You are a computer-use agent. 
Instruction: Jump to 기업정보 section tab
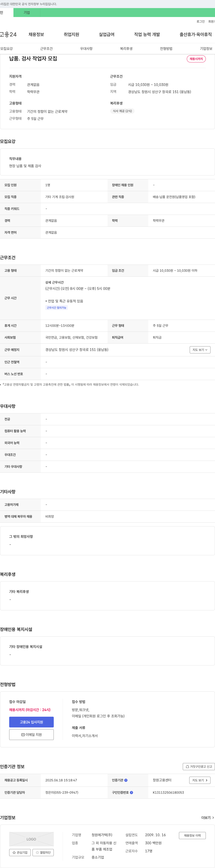(206, 49)
